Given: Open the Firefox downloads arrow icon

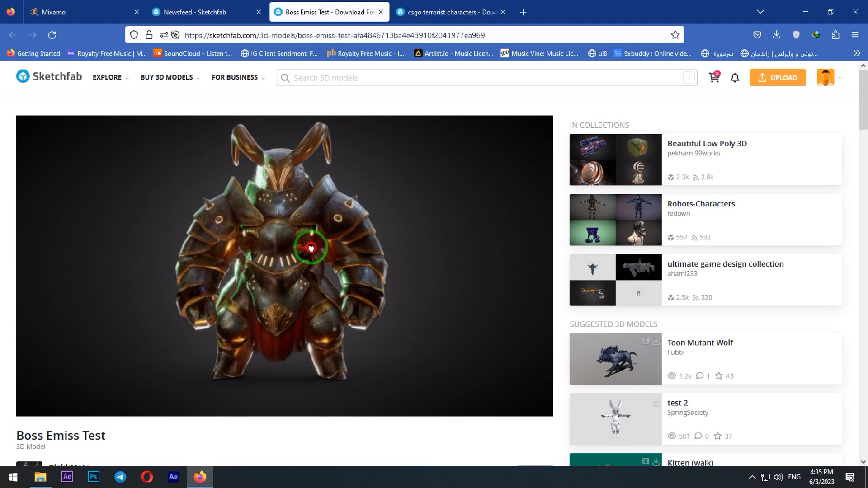Looking at the screenshot, I should pos(776,35).
